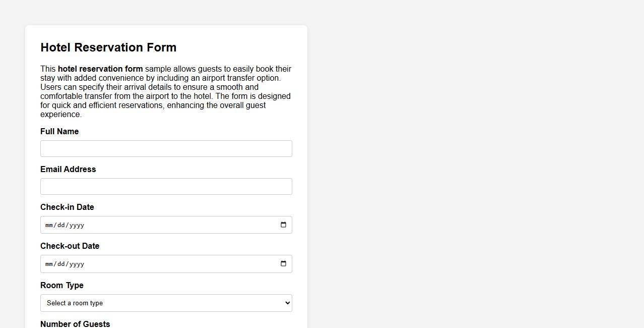The width and height of the screenshot is (644, 328).
Task: Open the 'Select a room type' dropdown
Action: 166,303
